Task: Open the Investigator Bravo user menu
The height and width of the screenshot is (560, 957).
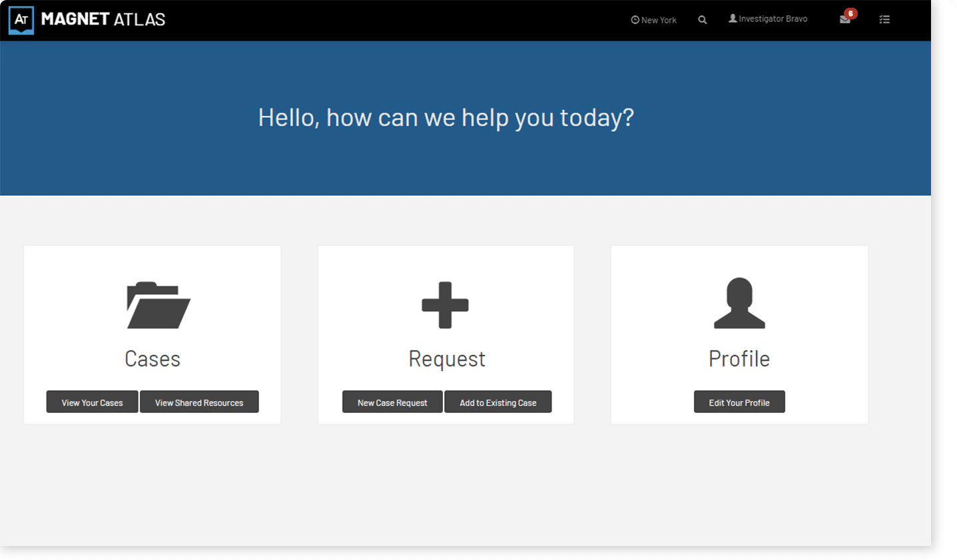Action: coord(768,19)
